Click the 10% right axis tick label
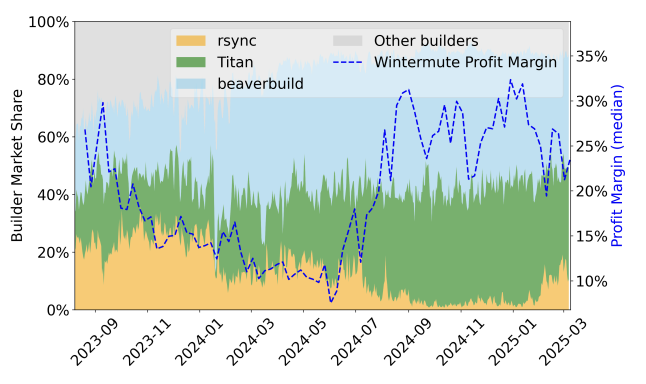This screenshot has height=384, width=646. click(x=591, y=281)
